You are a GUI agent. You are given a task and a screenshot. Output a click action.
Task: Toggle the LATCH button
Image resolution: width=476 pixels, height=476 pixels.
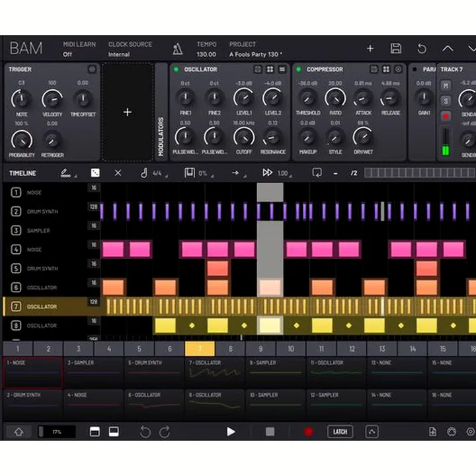pos(340,432)
